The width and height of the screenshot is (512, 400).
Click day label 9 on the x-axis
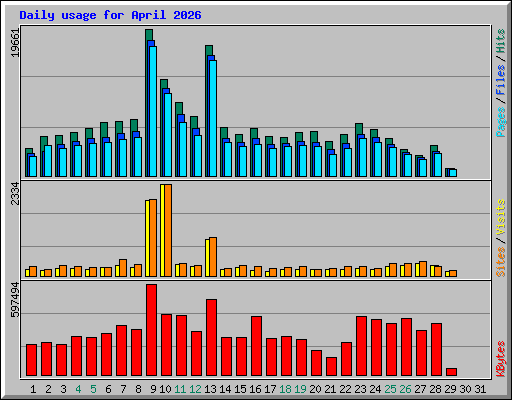coord(153,389)
